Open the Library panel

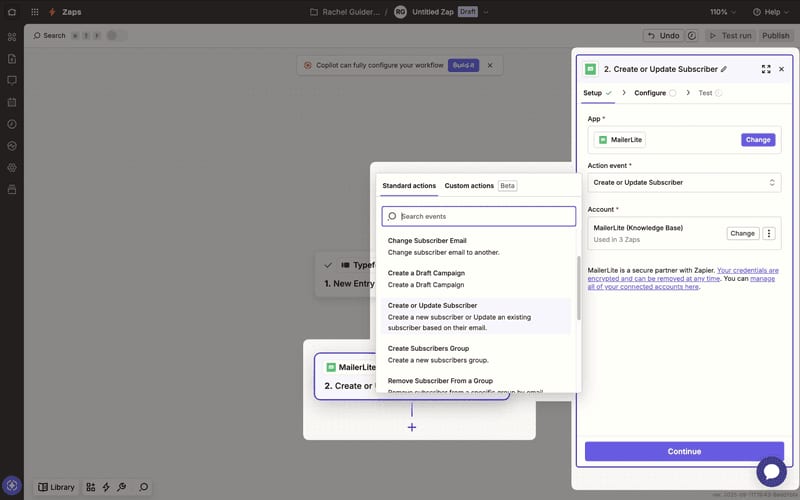point(56,487)
